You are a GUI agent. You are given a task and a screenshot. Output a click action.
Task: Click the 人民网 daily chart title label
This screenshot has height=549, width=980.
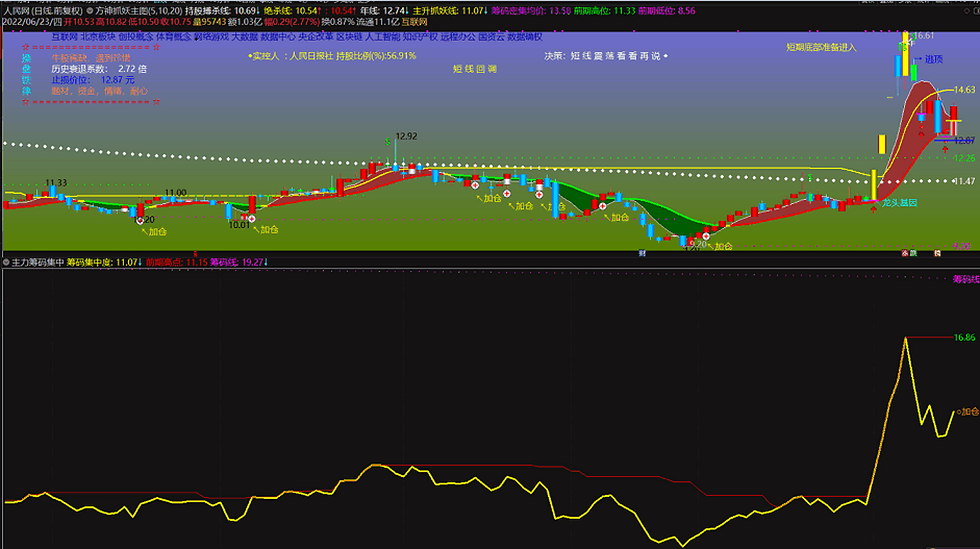43,11
